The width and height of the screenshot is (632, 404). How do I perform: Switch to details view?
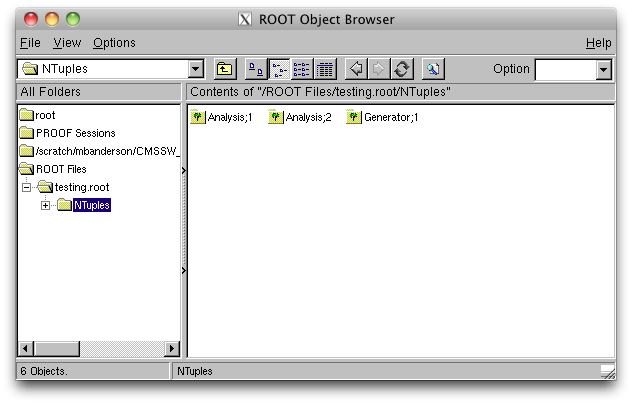click(325, 69)
